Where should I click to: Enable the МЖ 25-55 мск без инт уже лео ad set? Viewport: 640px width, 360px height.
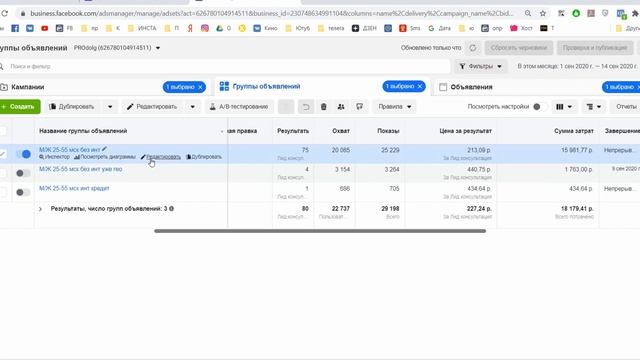[23, 173]
